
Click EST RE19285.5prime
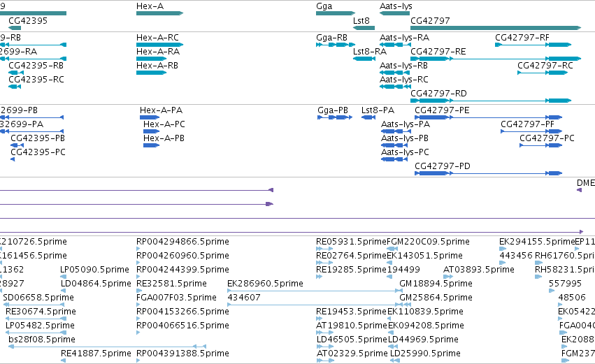pos(351,270)
